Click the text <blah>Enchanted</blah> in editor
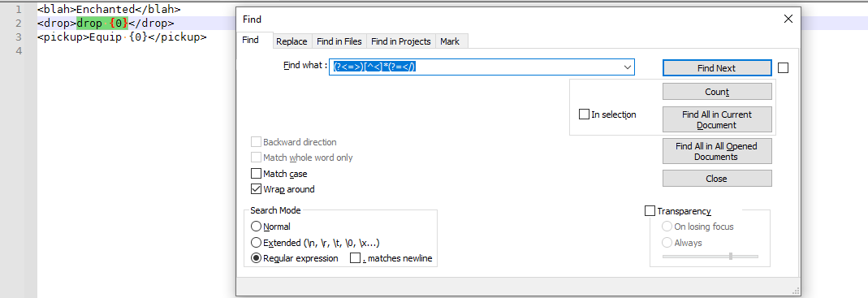Viewport: 868px width, 298px height. pos(109,10)
